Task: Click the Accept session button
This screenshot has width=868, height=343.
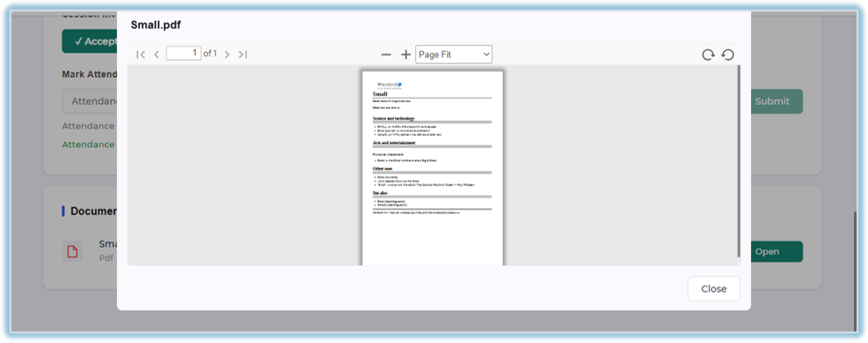Action: point(89,42)
